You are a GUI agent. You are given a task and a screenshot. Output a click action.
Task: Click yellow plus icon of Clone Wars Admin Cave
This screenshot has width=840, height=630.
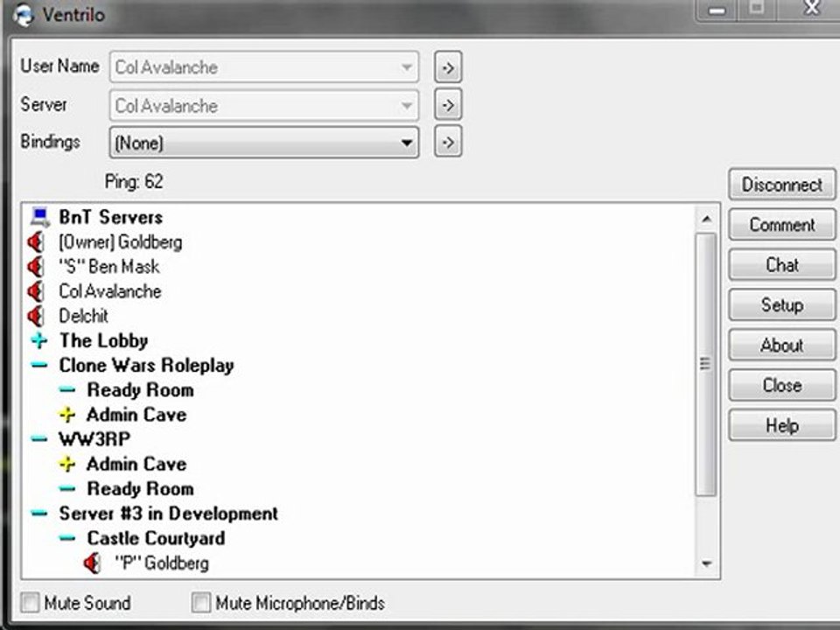click(67, 415)
